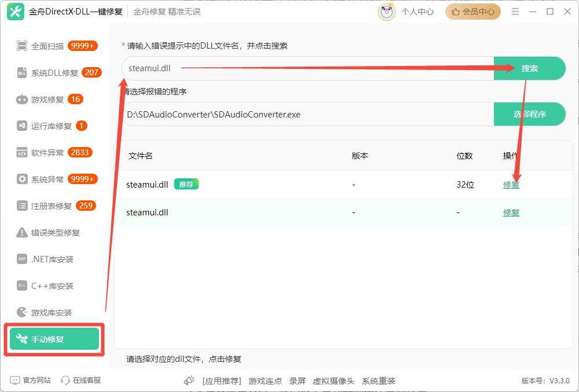Click the 系统异常 gear icon
Screen dimensions: 579x392
pos(22,179)
